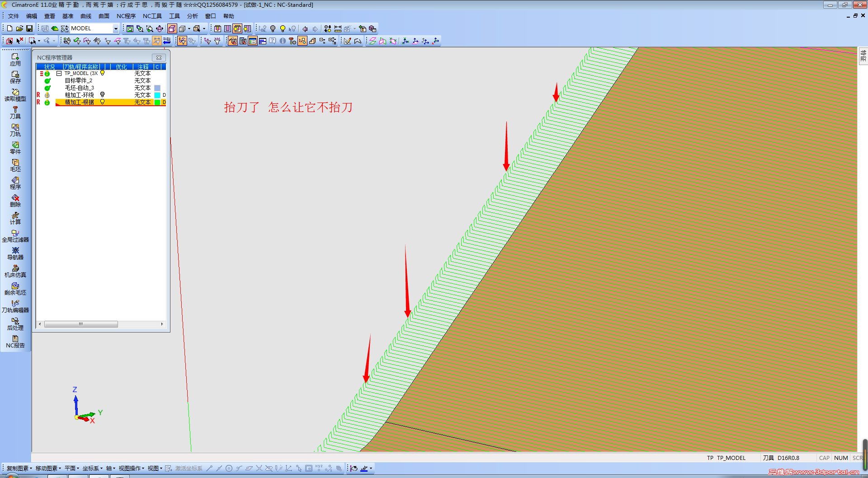The height and width of the screenshot is (478, 868).
Task: Click the yellow light bulb toolbar icon
Action: point(283,28)
